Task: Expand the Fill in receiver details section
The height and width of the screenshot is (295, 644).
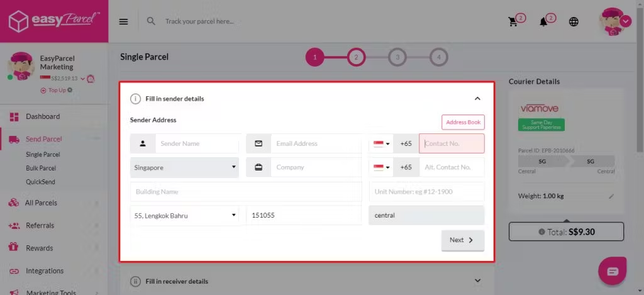Action: pyautogui.click(x=477, y=281)
